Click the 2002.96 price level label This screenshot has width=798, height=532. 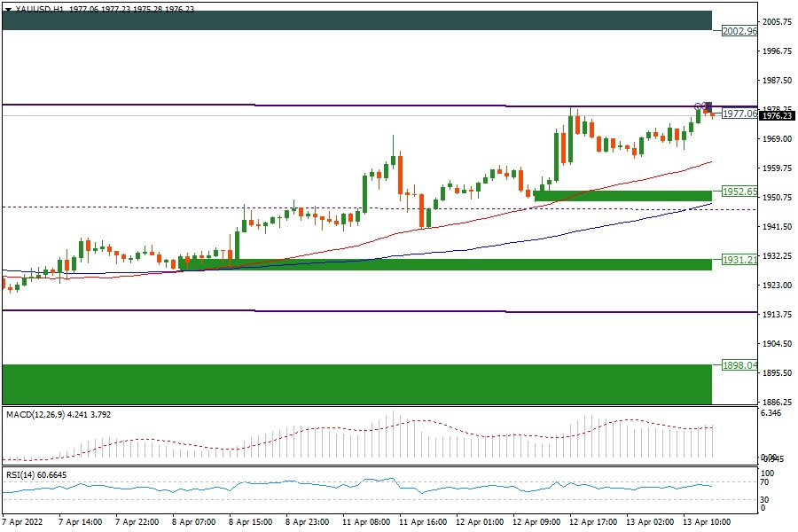click(x=739, y=31)
